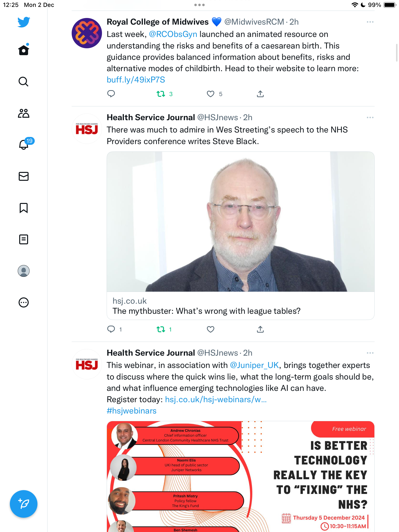
Task: Like the HSJ Wes Streeting tweet
Action: (x=211, y=329)
